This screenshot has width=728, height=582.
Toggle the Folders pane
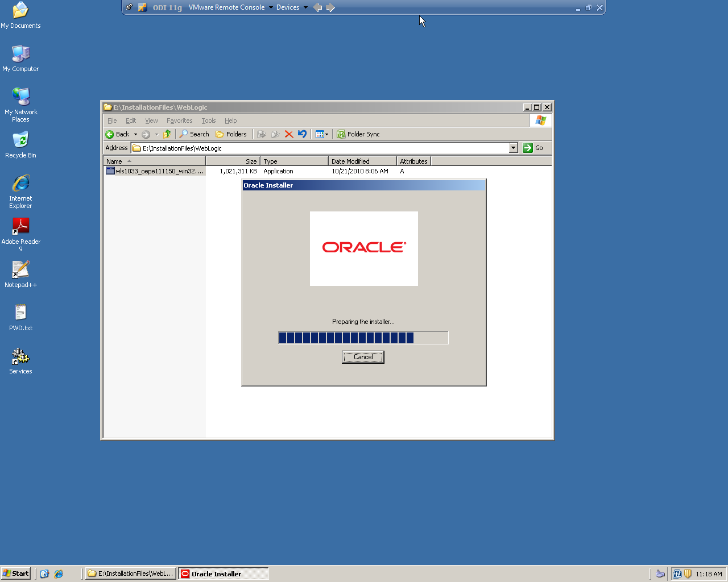(x=231, y=134)
